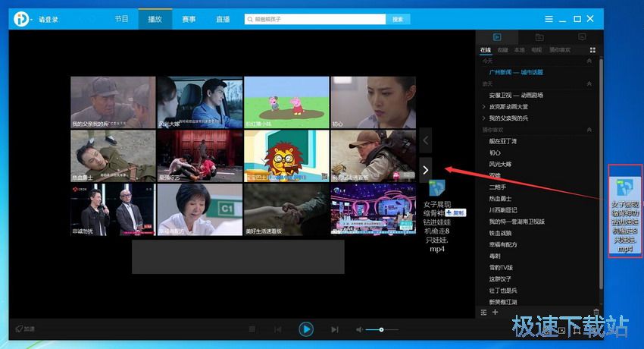Show next thumbnails page arrow
Image resolution: width=644 pixels, height=349 pixels.
[426, 170]
